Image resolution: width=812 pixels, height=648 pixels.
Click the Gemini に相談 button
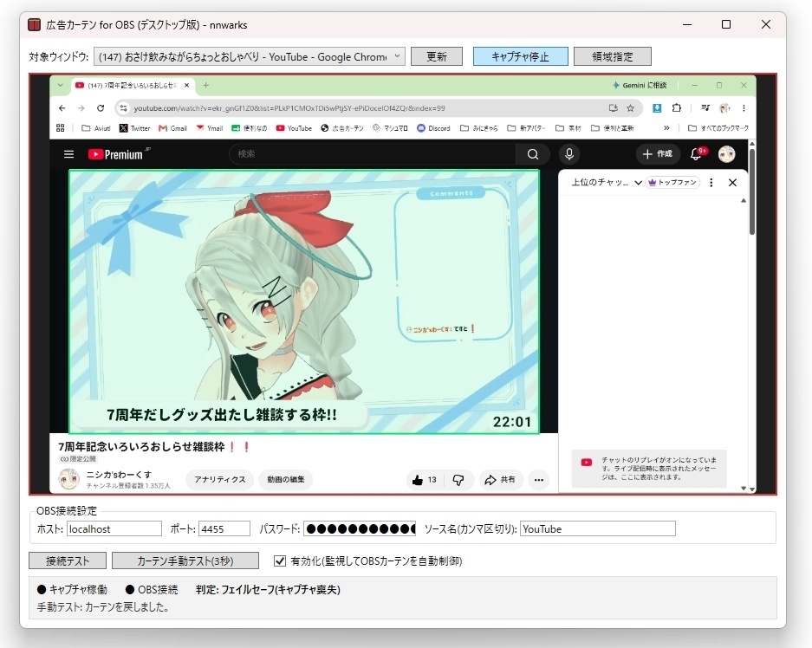(x=639, y=86)
